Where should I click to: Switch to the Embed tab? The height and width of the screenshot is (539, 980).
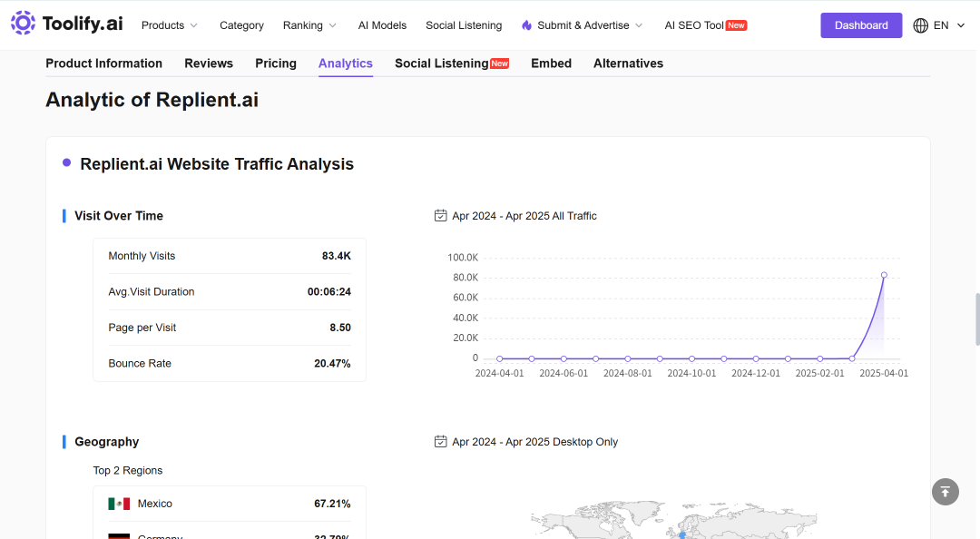pos(552,64)
